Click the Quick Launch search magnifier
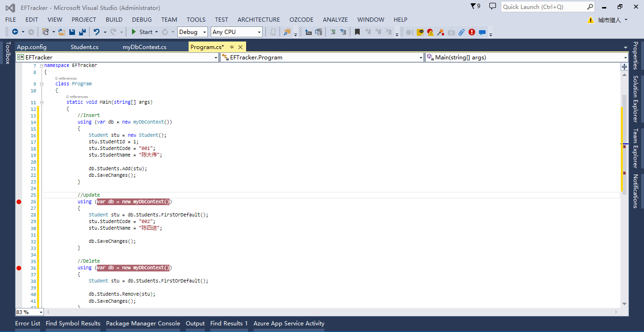 pyautogui.click(x=590, y=7)
